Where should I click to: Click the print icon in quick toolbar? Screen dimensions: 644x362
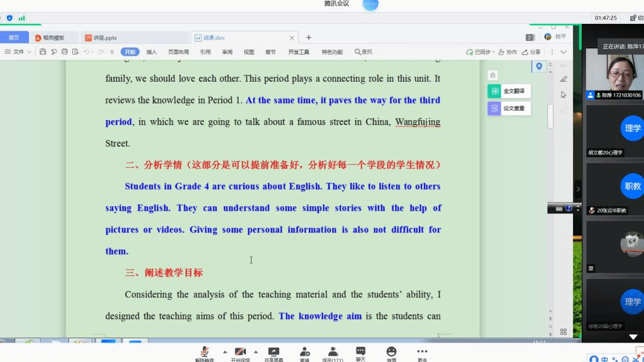click(65, 52)
